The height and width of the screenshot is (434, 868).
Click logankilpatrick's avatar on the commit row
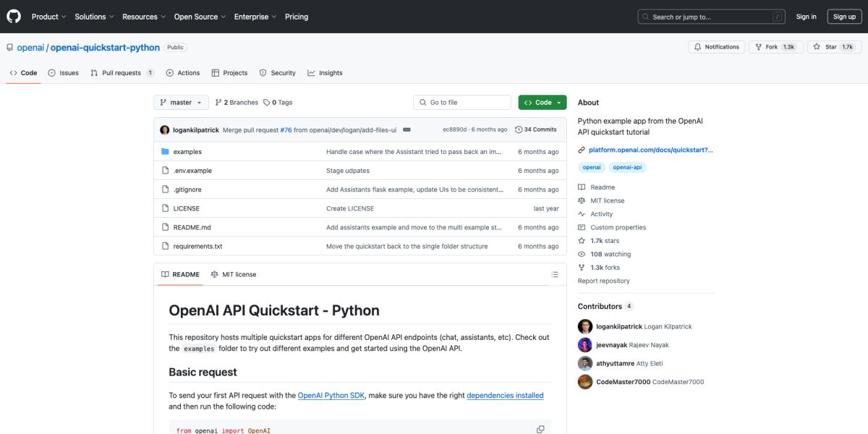pyautogui.click(x=165, y=129)
